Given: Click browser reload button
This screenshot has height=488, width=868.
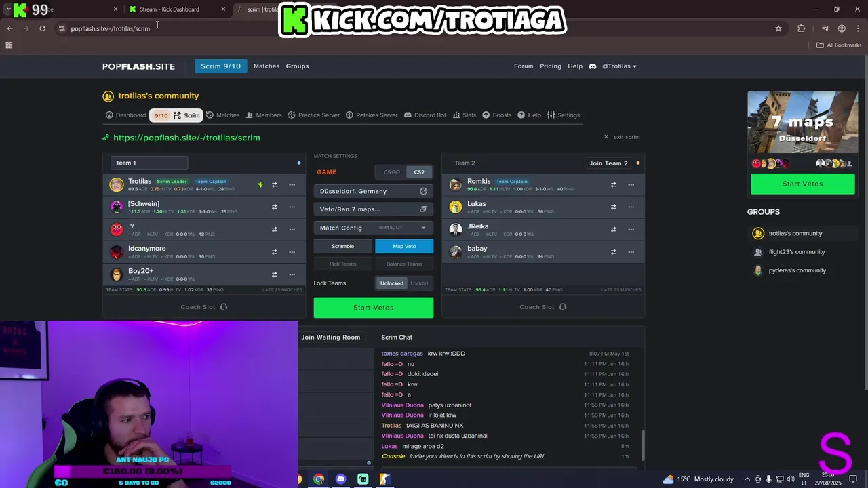Looking at the screenshot, I should tap(42, 28).
